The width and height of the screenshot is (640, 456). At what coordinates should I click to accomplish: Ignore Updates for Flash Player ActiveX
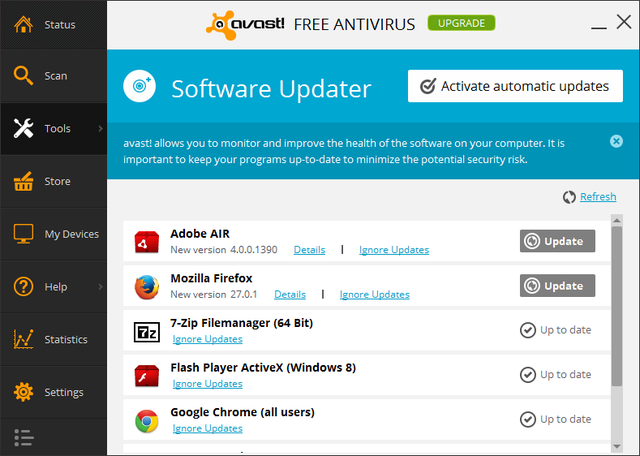207,384
